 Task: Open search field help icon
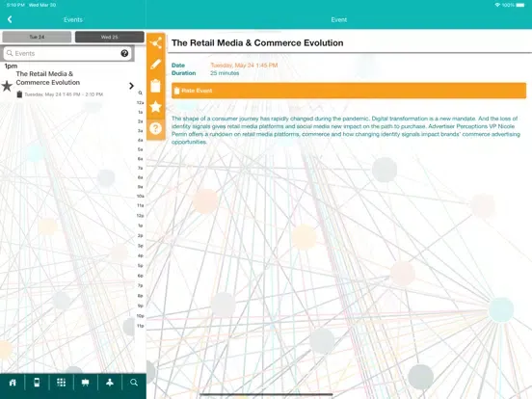124,53
